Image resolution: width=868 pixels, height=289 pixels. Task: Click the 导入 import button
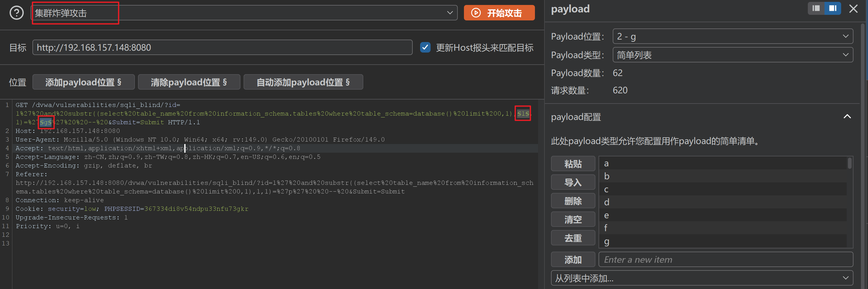573,182
